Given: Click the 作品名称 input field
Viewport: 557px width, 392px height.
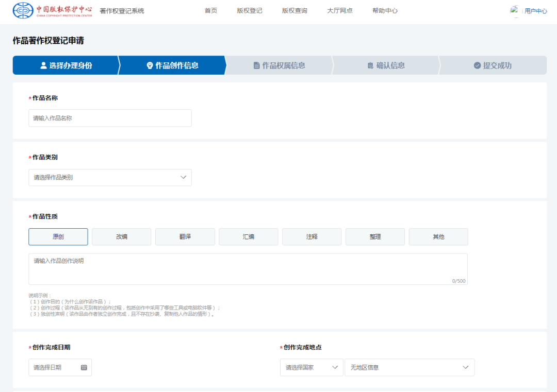Looking at the screenshot, I should tap(110, 118).
